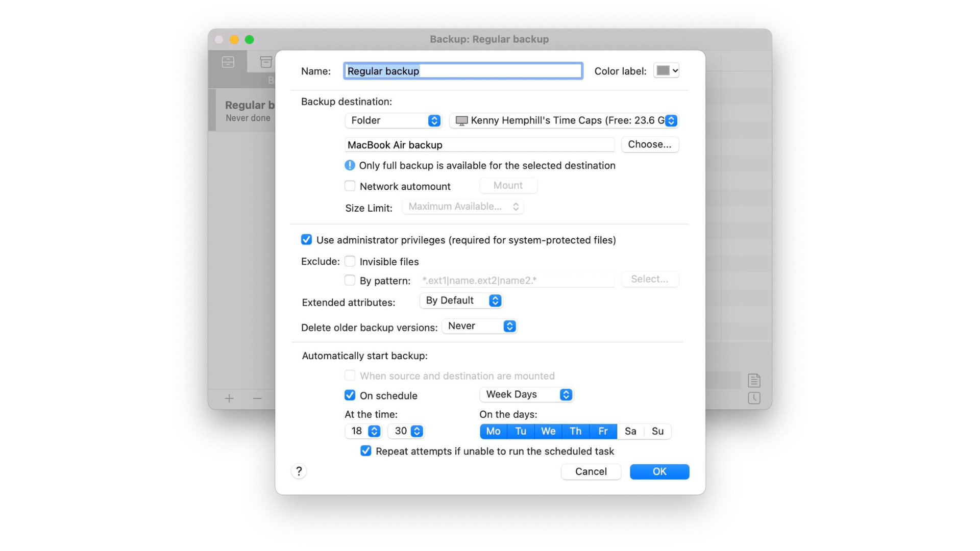Open the Week Days schedule dropdown
Viewport: 980px width, 551px height.
(x=527, y=394)
